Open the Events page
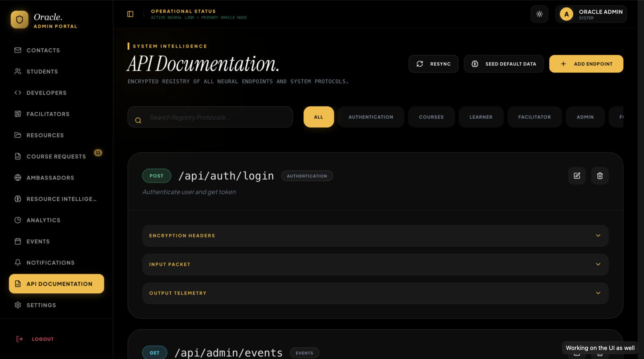644x359 pixels. [56, 242]
